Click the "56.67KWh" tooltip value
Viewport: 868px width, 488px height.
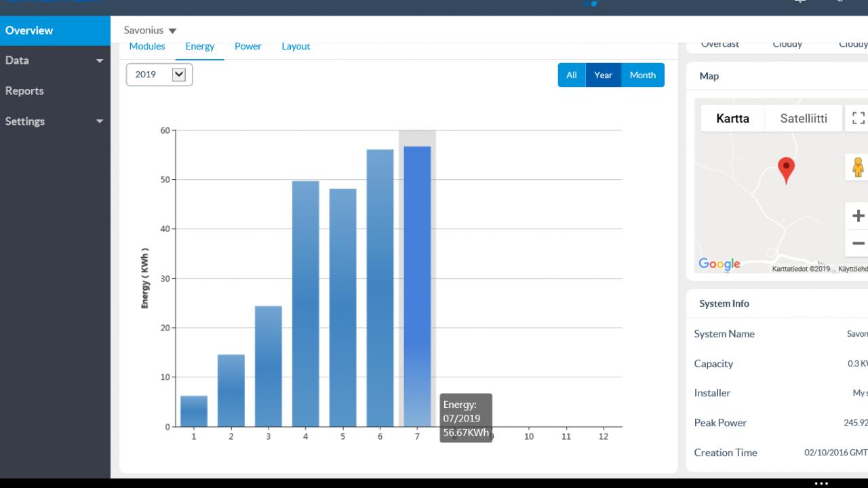point(466,432)
